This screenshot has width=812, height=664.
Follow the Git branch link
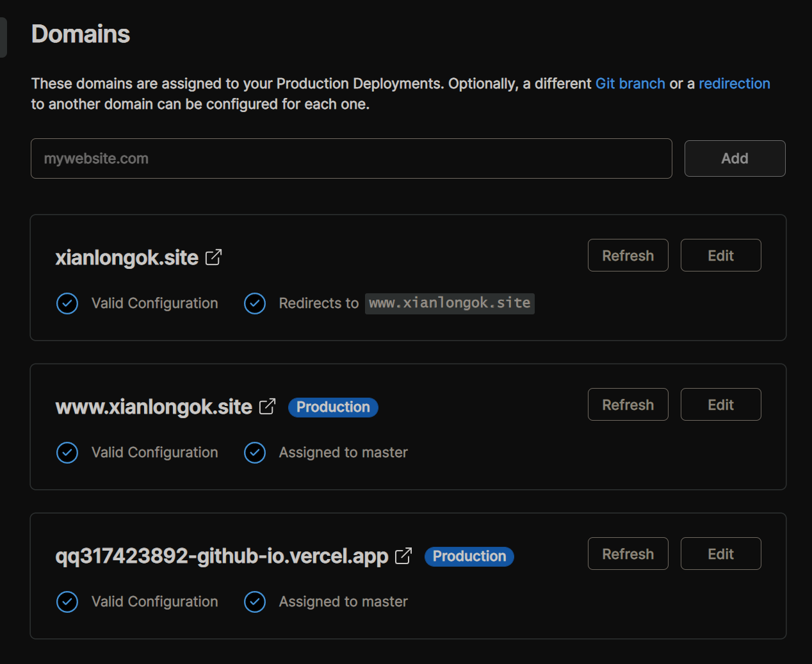(x=630, y=84)
